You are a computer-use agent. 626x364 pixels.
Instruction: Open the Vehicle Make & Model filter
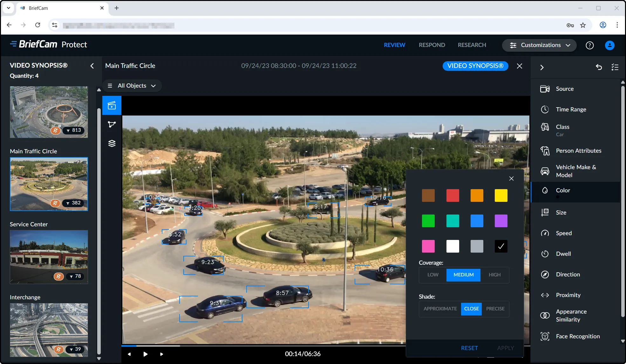pos(575,171)
